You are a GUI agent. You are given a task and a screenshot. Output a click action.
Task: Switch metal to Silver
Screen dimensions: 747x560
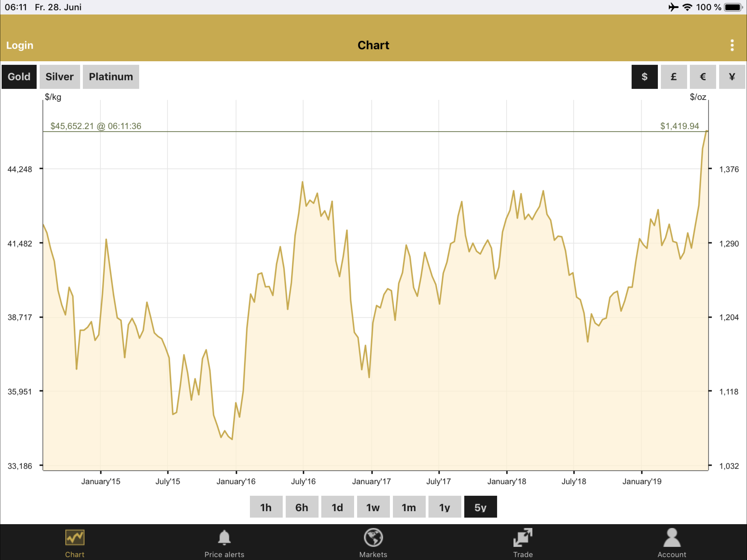pyautogui.click(x=60, y=77)
